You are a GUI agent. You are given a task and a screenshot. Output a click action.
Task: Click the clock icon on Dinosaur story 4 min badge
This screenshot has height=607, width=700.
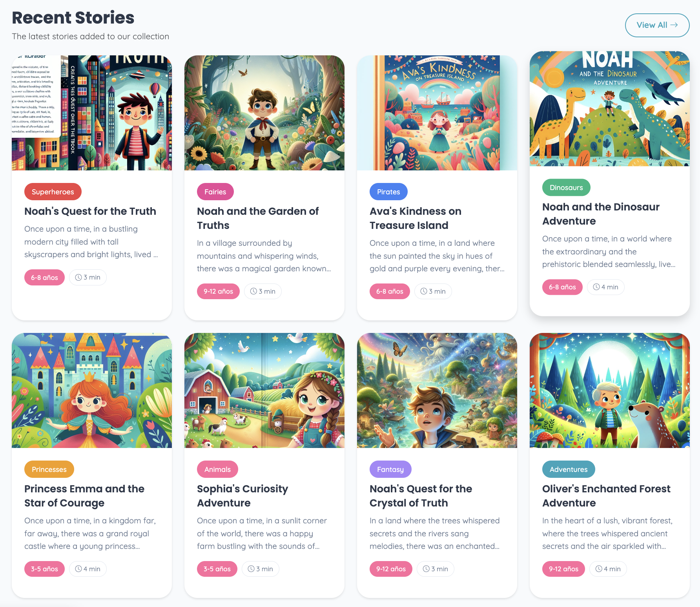point(596,287)
